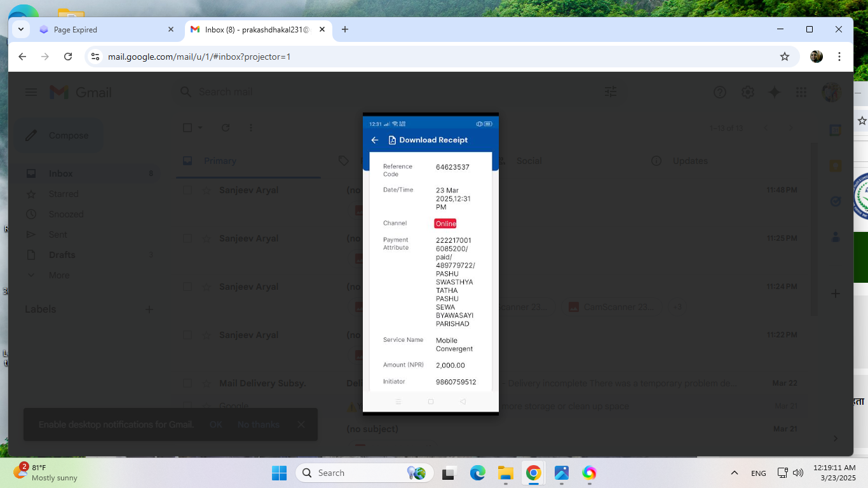Open Google Tasks in the side panel
This screenshot has height=488, width=868.
click(836, 201)
